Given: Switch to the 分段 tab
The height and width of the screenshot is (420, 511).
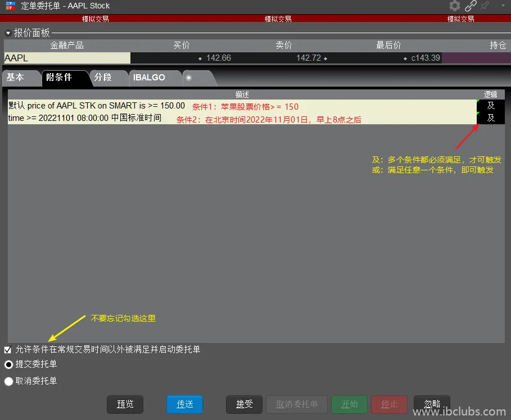Looking at the screenshot, I should click(103, 78).
